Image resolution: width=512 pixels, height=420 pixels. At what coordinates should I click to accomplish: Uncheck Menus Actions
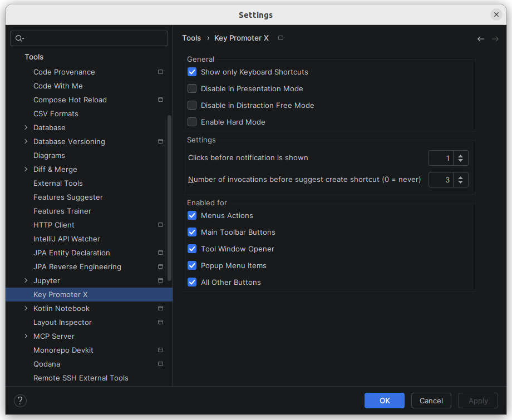pos(192,215)
